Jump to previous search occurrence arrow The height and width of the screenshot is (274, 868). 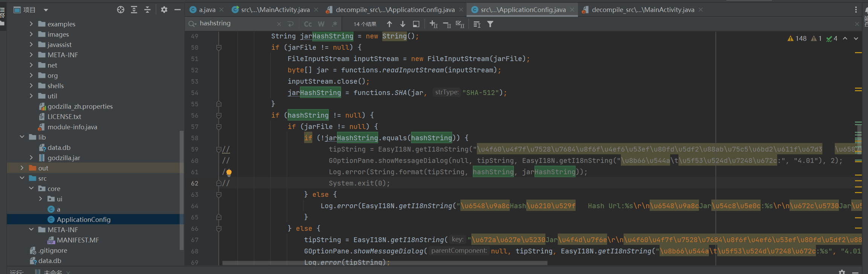389,24
